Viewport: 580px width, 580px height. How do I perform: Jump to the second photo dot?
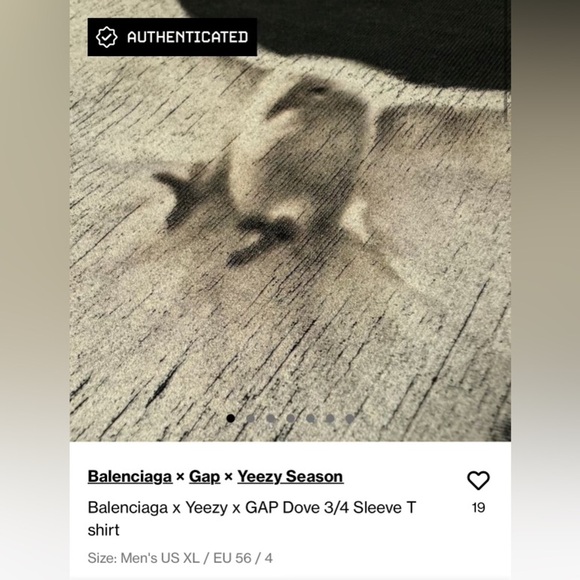pyautogui.click(x=251, y=418)
